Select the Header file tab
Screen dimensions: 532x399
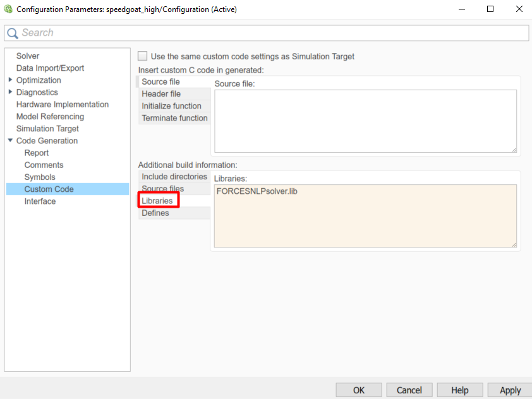tap(161, 94)
